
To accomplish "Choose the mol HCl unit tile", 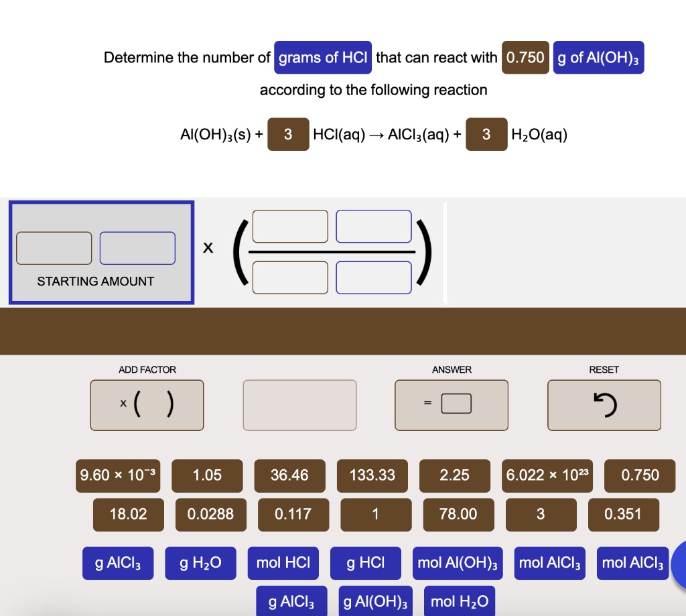I will pos(283,563).
